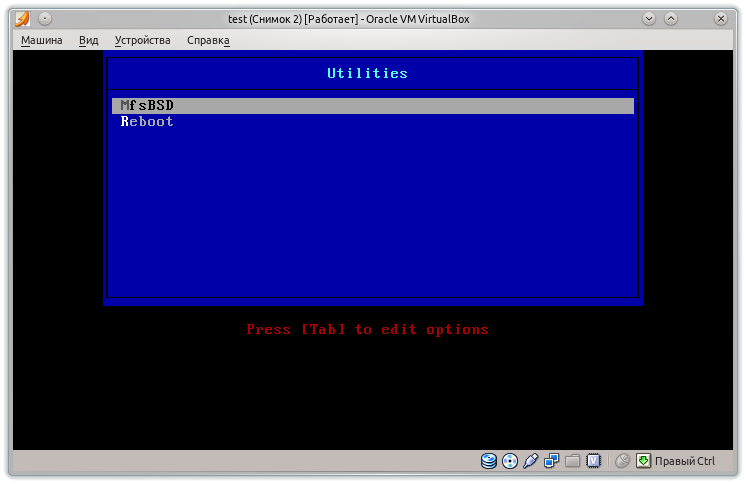746x484 pixels.
Task: Click the virtualization status icon
Action: pos(593,461)
